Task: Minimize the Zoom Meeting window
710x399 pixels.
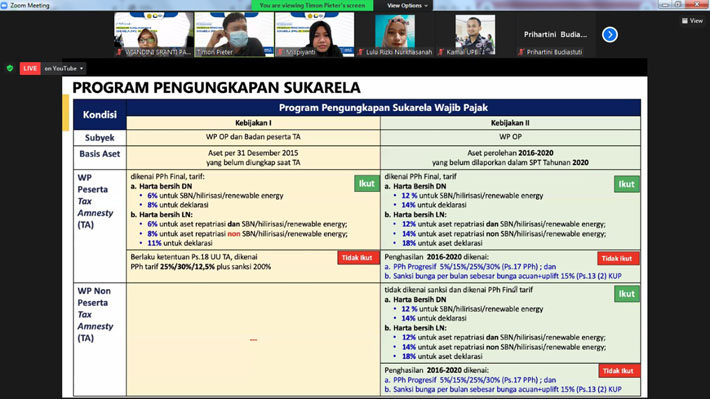Action: click(x=666, y=4)
